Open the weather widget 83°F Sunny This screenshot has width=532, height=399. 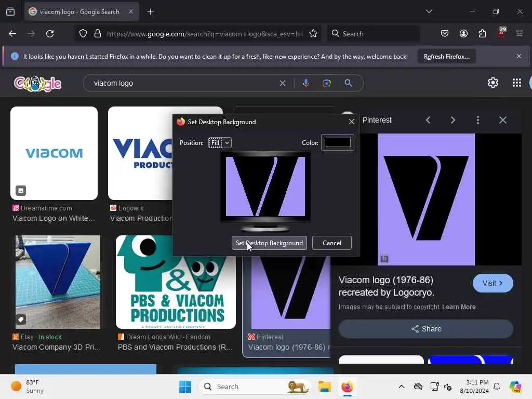(27, 387)
